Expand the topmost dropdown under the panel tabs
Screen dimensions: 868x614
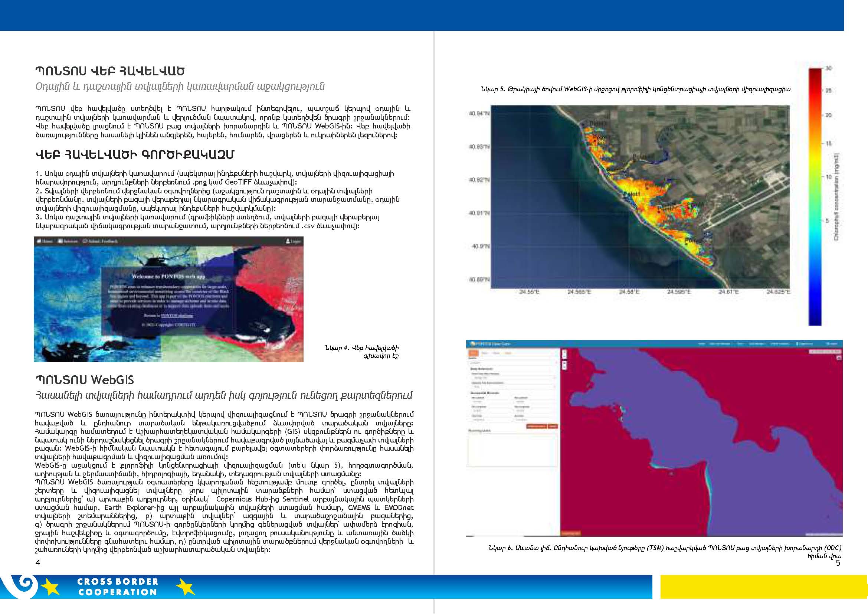click(513, 363)
